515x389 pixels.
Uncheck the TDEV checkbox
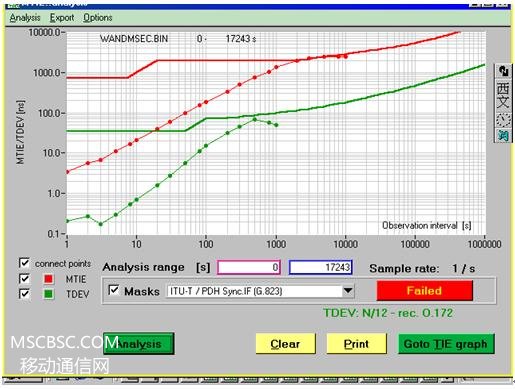[24, 294]
